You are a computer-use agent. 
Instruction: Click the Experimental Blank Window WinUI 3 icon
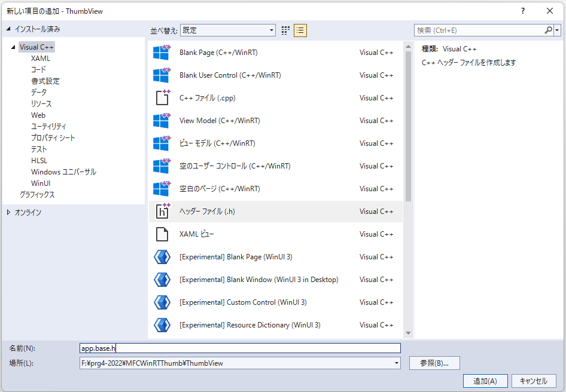pyautogui.click(x=162, y=280)
